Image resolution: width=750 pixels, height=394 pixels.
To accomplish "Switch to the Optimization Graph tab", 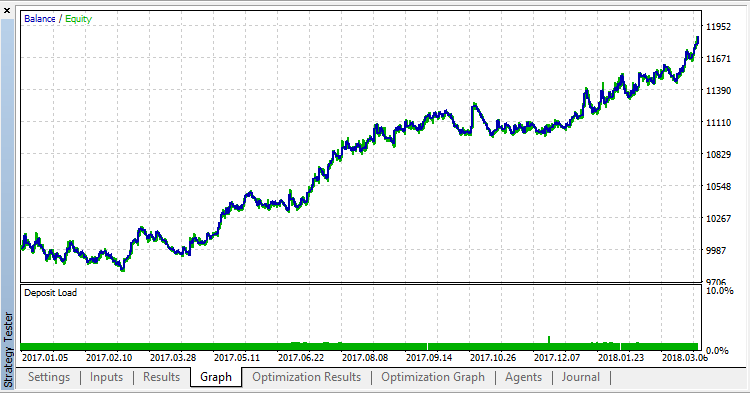I will [x=433, y=377].
